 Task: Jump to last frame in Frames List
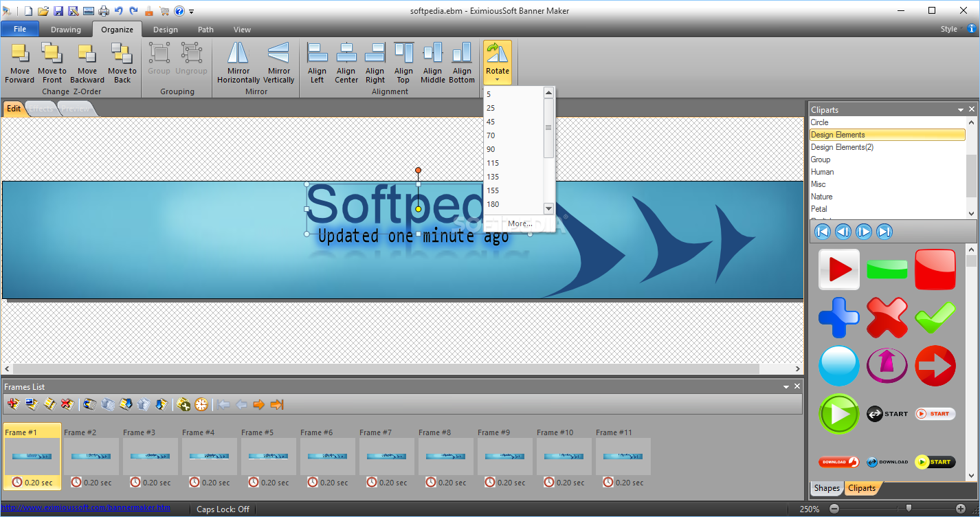277,404
